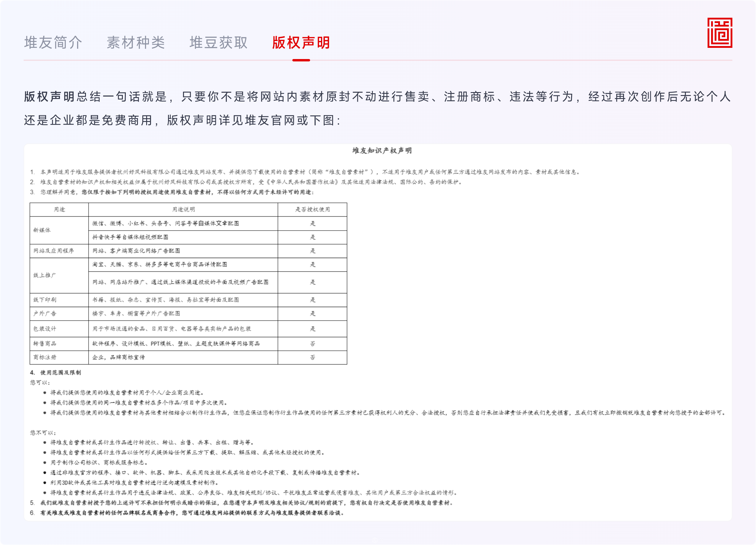
Task: Switch to the 素材种类 tab
Action: coord(136,43)
